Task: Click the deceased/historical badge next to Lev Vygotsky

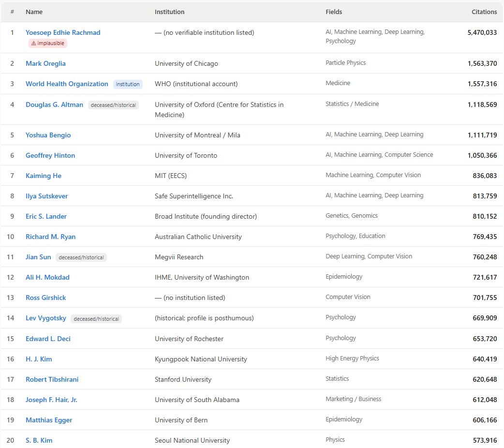Action: pyautogui.click(x=96, y=319)
